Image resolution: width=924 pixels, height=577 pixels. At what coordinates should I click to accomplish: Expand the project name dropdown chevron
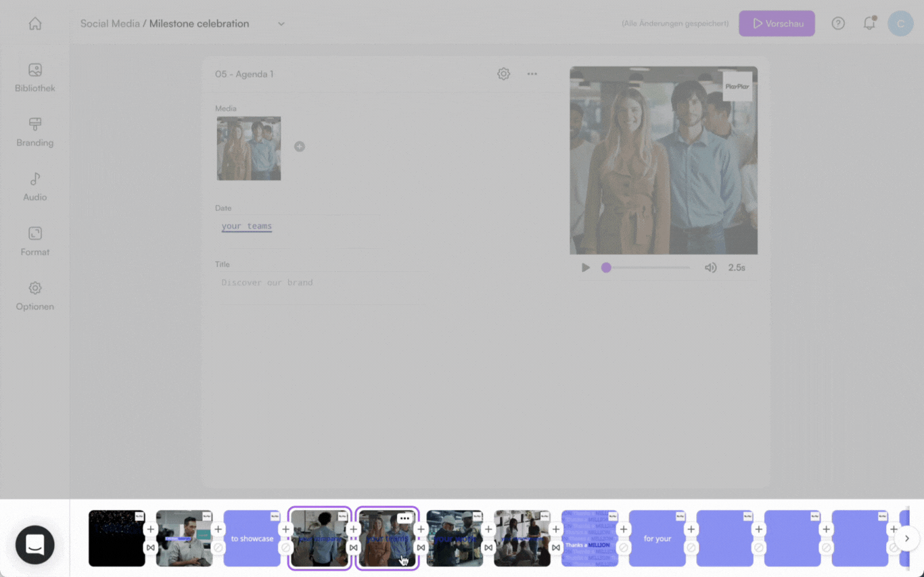(x=281, y=24)
